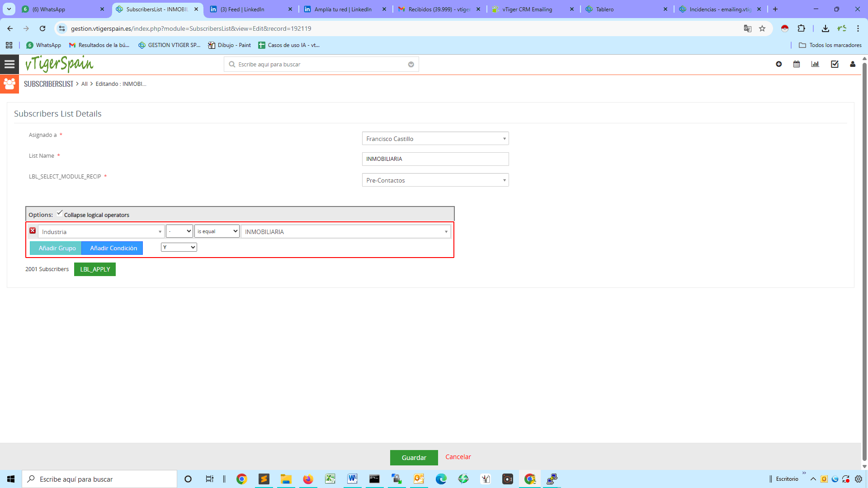Remove the Industria condition with the red X

point(33,230)
